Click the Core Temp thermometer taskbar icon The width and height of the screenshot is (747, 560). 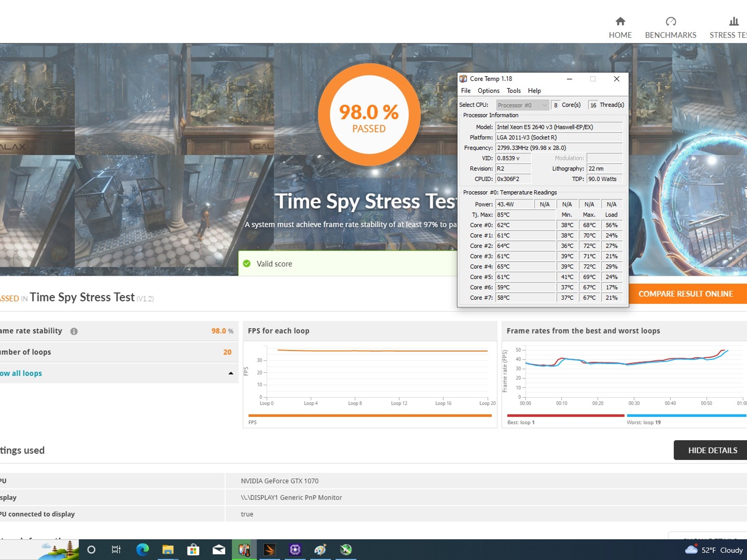(244, 550)
